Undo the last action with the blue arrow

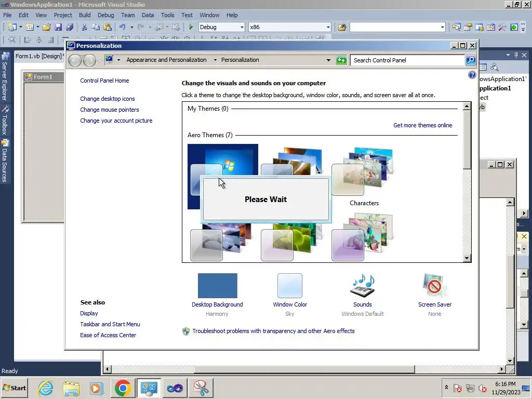point(123,27)
